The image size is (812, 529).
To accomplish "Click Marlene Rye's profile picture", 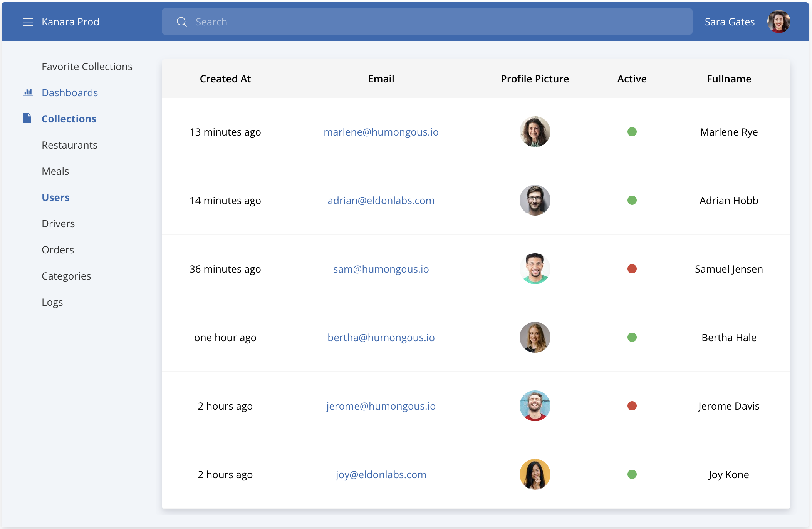I will click(x=535, y=132).
